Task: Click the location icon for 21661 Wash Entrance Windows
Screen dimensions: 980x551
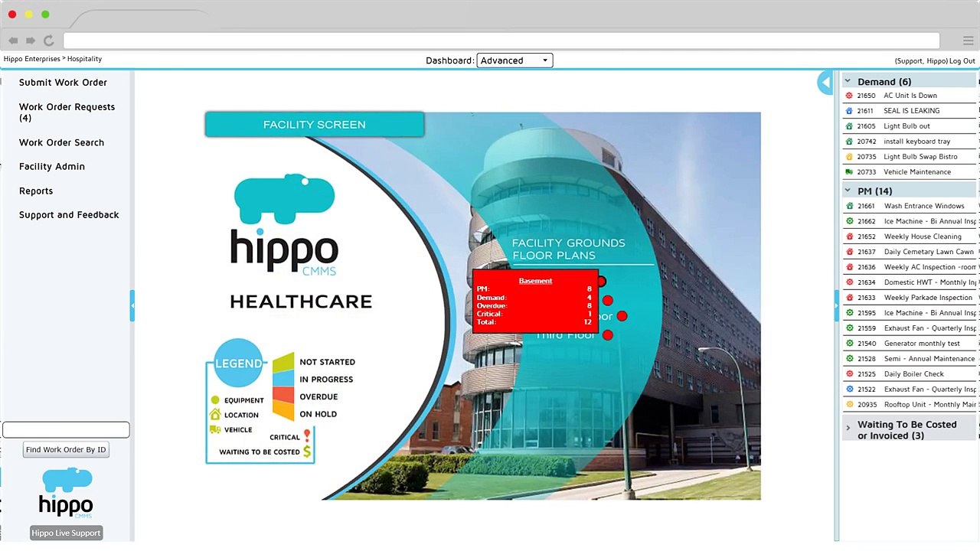Action: coord(849,206)
